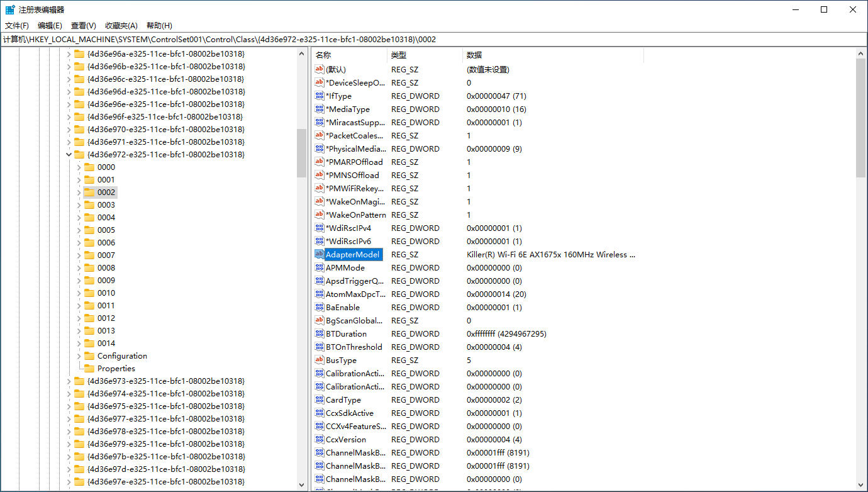Click folder icon of key 0000

pyautogui.click(x=89, y=167)
